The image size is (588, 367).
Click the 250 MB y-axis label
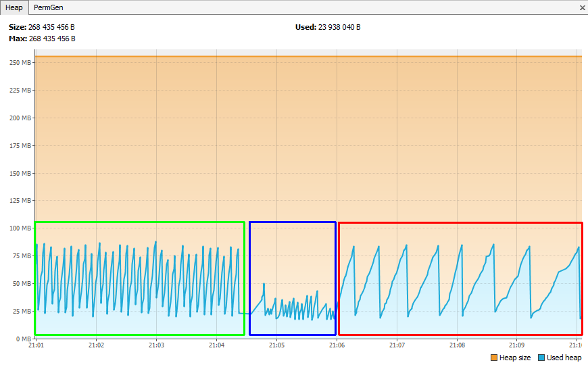tap(20, 62)
